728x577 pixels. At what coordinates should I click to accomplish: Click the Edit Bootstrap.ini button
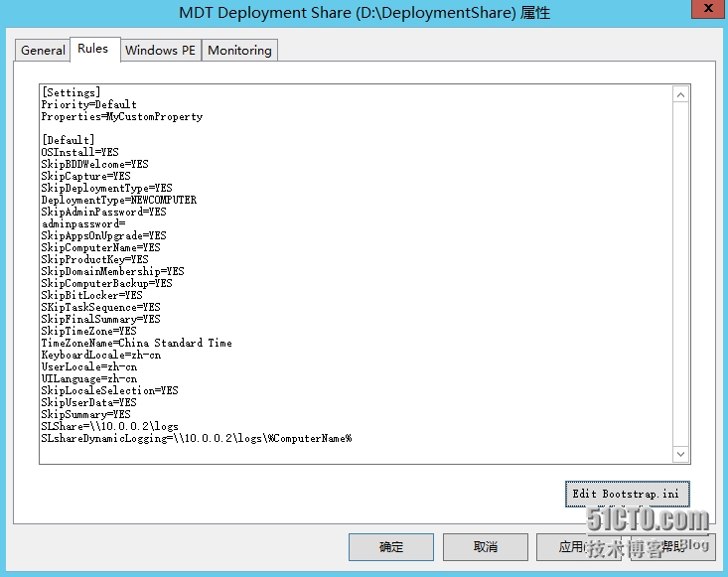(x=628, y=494)
